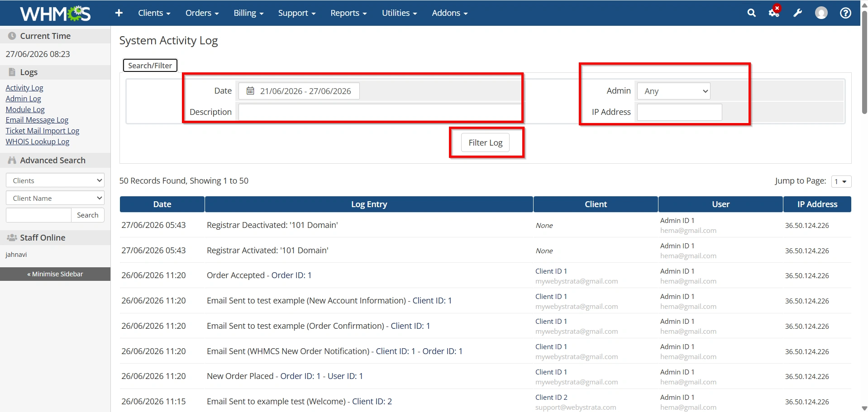Open the automation status gears icon

click(x=774, y=12)
